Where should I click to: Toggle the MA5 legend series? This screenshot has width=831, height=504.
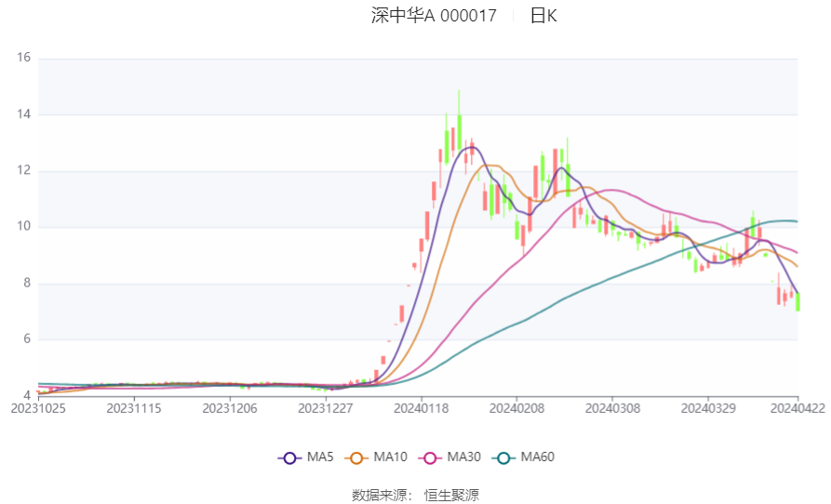[x=306, y=458]
